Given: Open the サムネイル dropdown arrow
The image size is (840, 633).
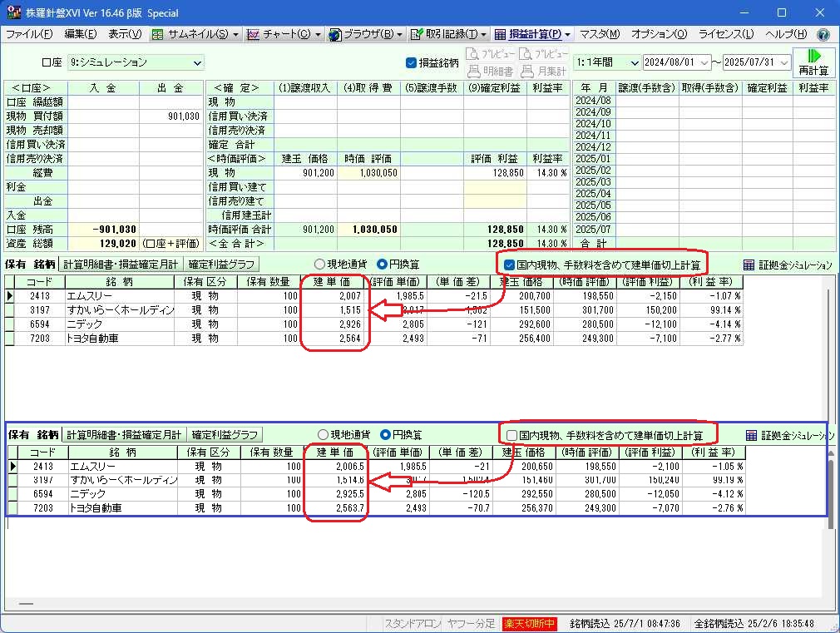Looking at the screenshot, I should (235, 35).
